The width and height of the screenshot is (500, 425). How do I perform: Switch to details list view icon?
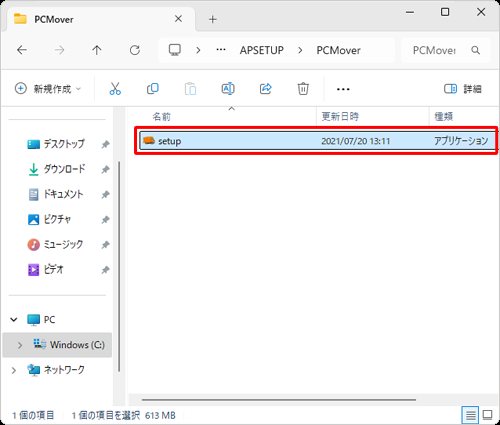[x=470, y=415]
